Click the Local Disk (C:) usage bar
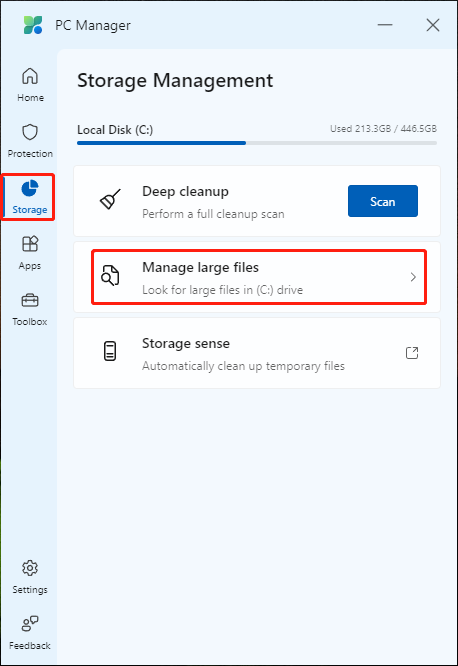458x666 pixels. click(257, 143)
